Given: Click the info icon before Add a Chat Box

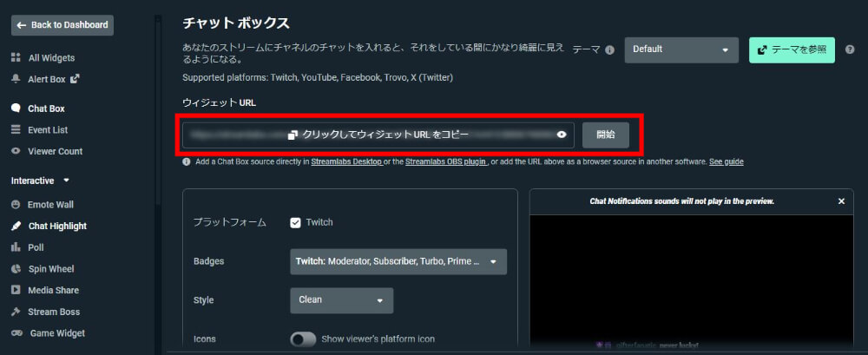Looking at the screenshot, I should (187, 162).
